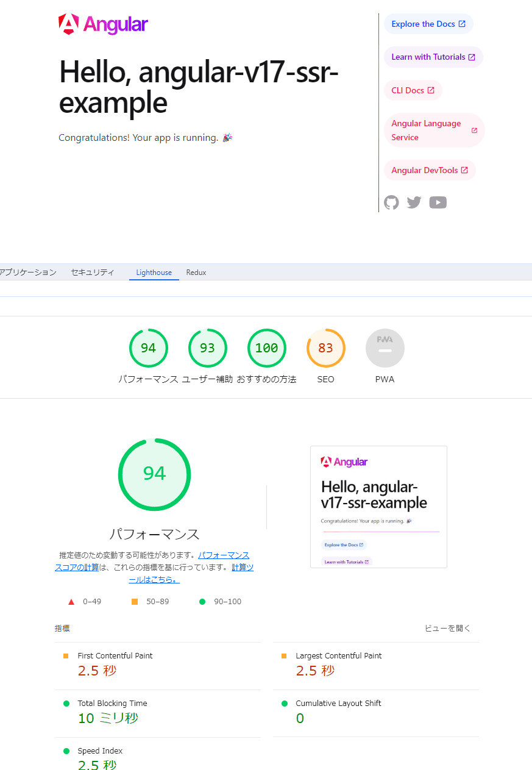This screenshot has width=532, height=770.
Task: Select the パフォーマンス score gauge 94 in summary row
Action: point(149,348)
